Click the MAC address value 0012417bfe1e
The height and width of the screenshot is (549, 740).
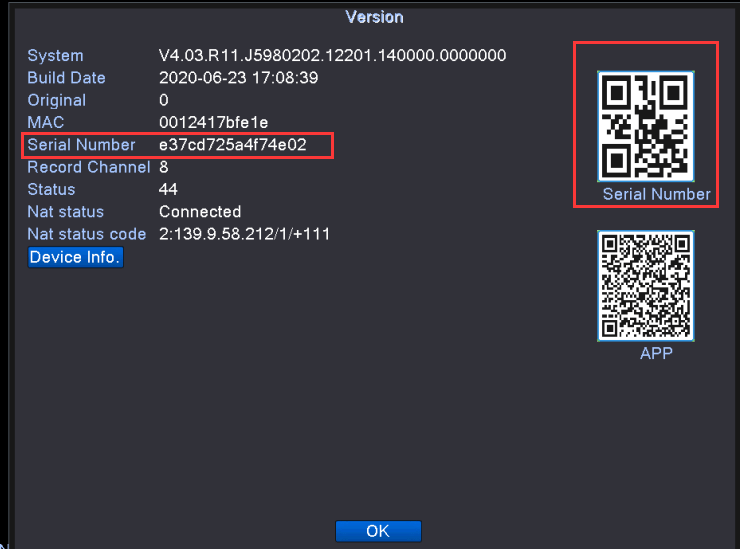(214, 122)
